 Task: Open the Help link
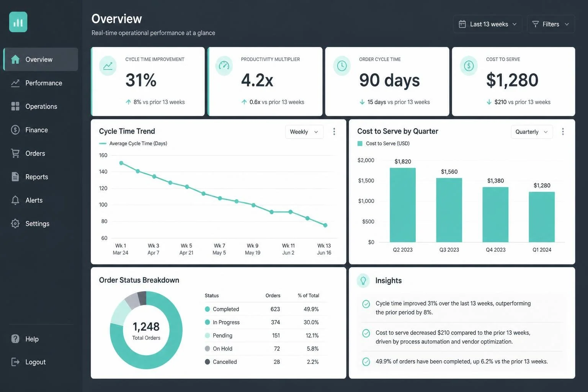(41, 339)
